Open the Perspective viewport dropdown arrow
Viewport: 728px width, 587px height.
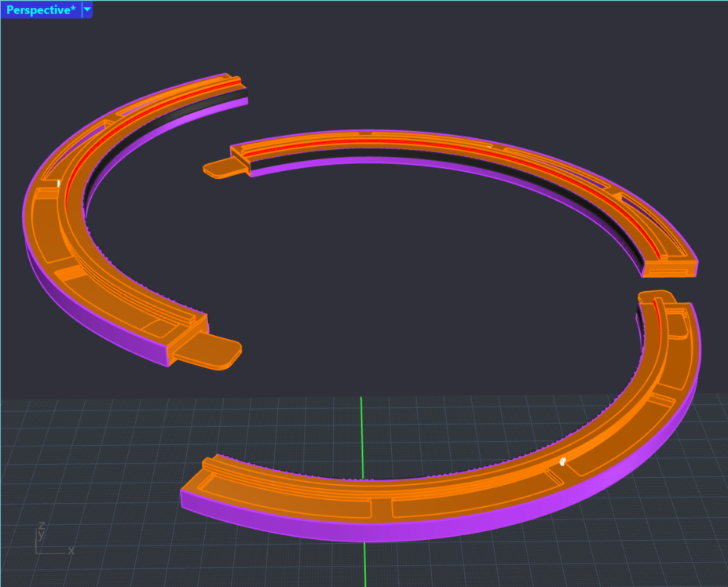[x=86, y=10]
